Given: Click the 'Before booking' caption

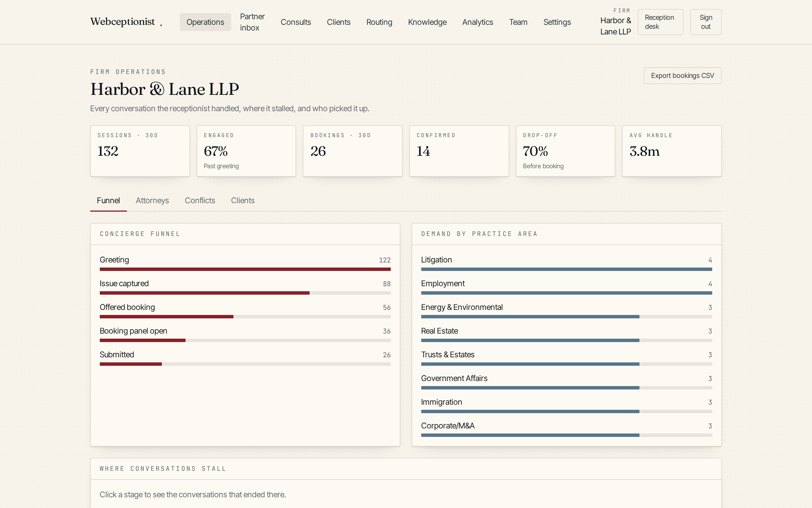Looking at the screenshot, I should (x=543, y=166).
